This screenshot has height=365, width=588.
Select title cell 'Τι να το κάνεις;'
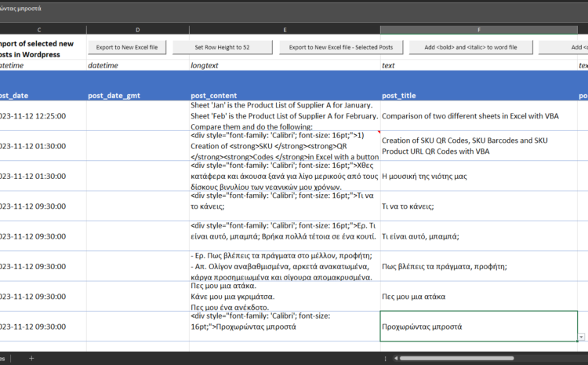(x=479, y=206)
